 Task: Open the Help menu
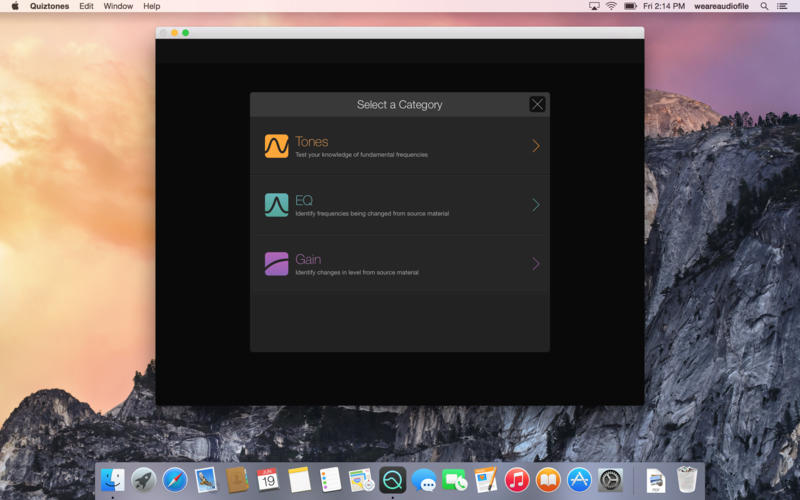click(x=151, y=6)
